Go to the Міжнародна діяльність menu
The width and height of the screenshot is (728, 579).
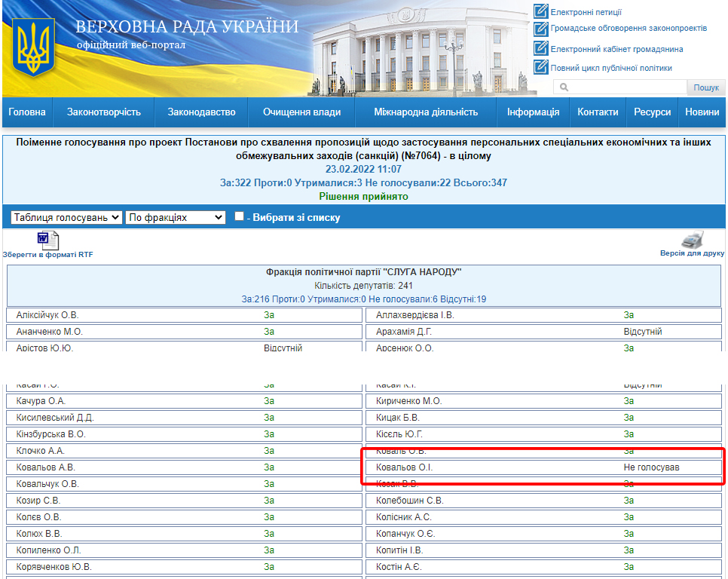426,112
